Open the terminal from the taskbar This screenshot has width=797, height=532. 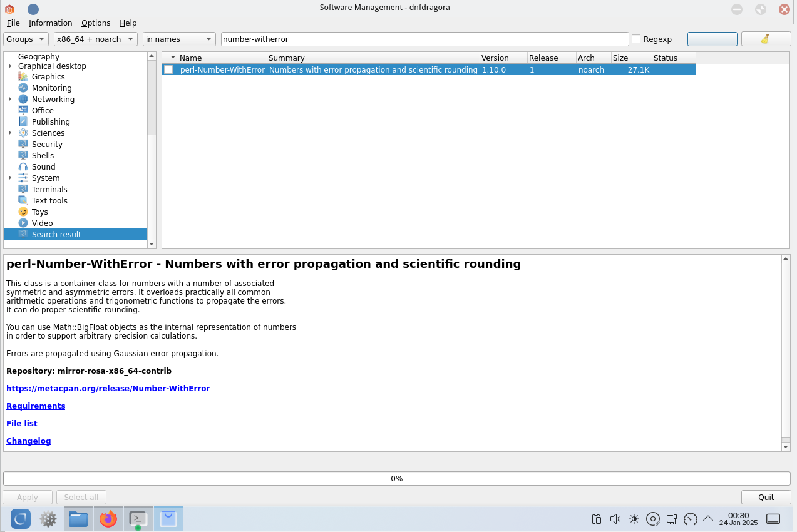point(138,519)
